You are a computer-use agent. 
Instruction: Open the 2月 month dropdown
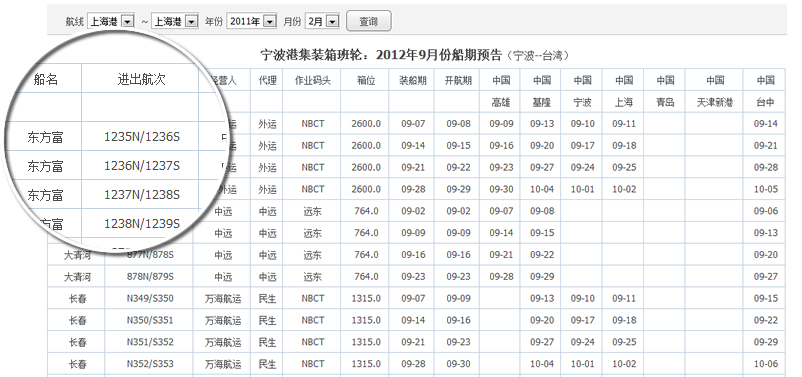click(322, 21)
